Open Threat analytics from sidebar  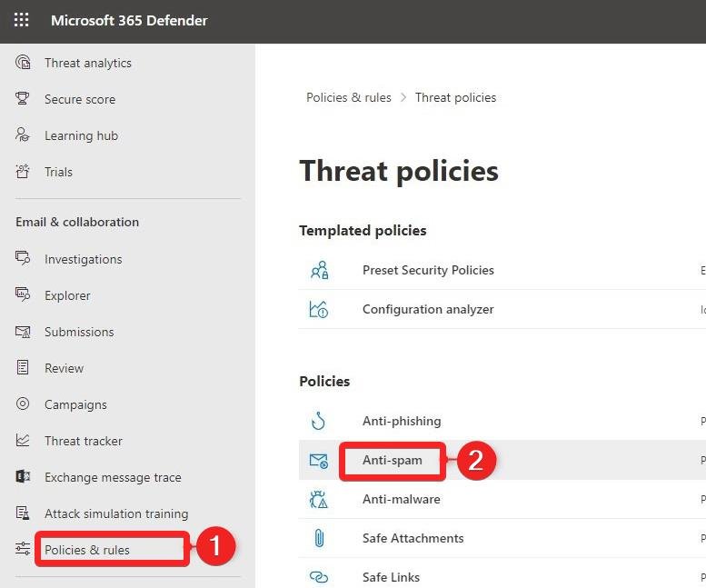88,63
